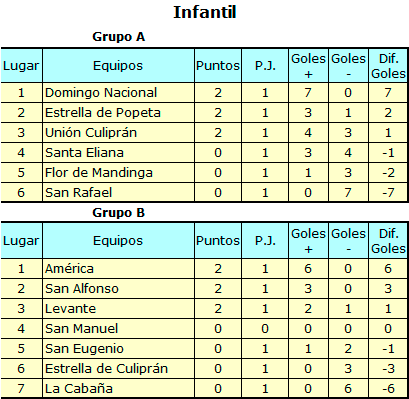Select the Grupo B heading

(x=118, y=213)
